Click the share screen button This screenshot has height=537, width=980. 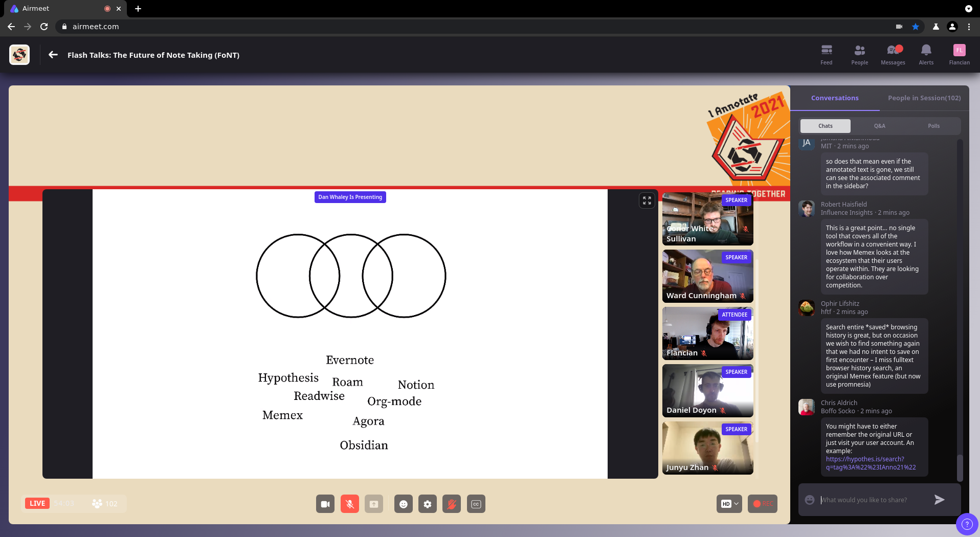coord(374,504)
